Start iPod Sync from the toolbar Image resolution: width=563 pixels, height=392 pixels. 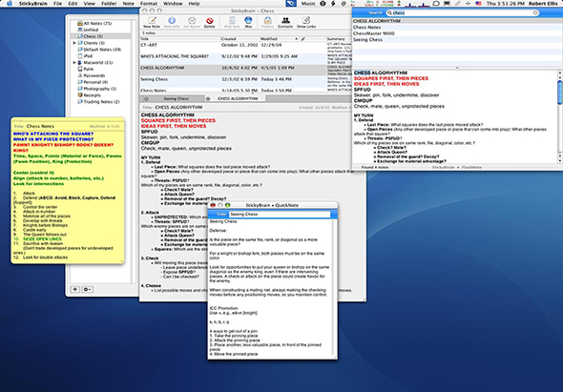[x=232, y=22]
